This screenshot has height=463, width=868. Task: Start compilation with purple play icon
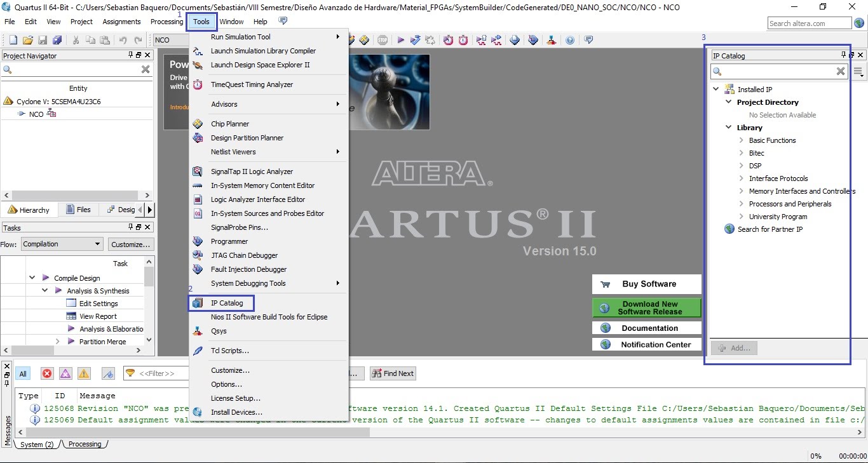[401, 40]
